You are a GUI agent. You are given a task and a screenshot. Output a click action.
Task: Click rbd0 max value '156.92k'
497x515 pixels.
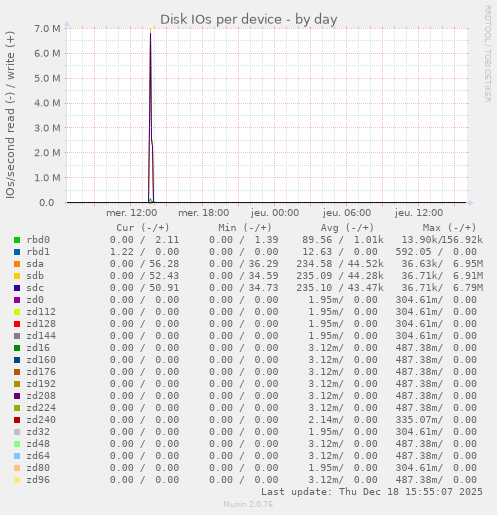[463, 240]
